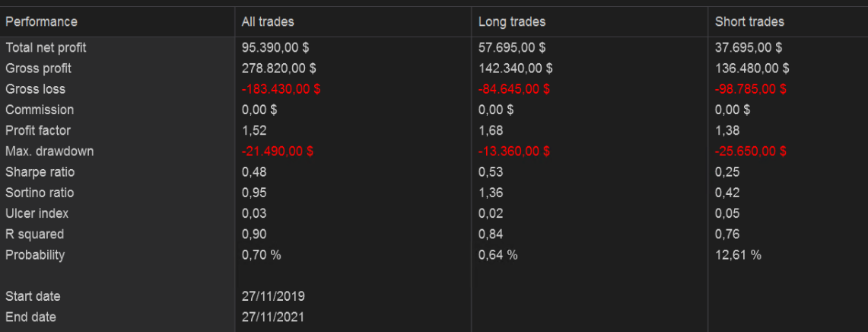
Task: Select All trades gross profit 278.820,00 $
Action: click(279, 69)
